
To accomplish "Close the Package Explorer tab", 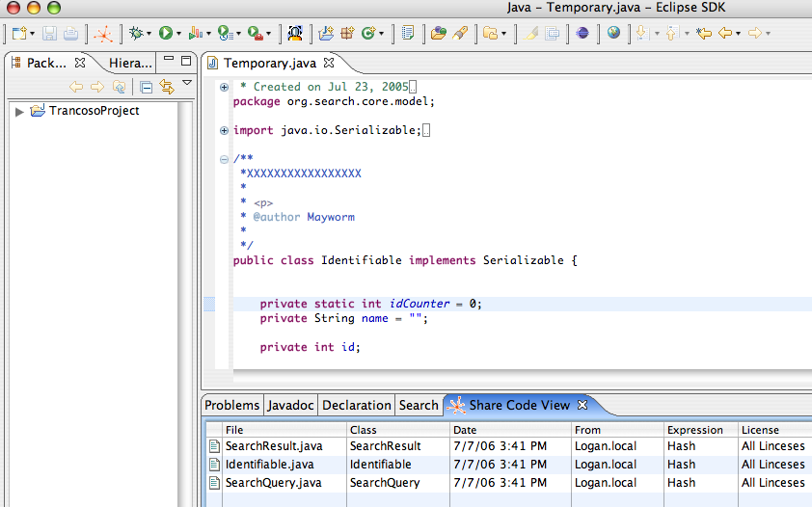I will pyautogui.click(x=80, y=63).
